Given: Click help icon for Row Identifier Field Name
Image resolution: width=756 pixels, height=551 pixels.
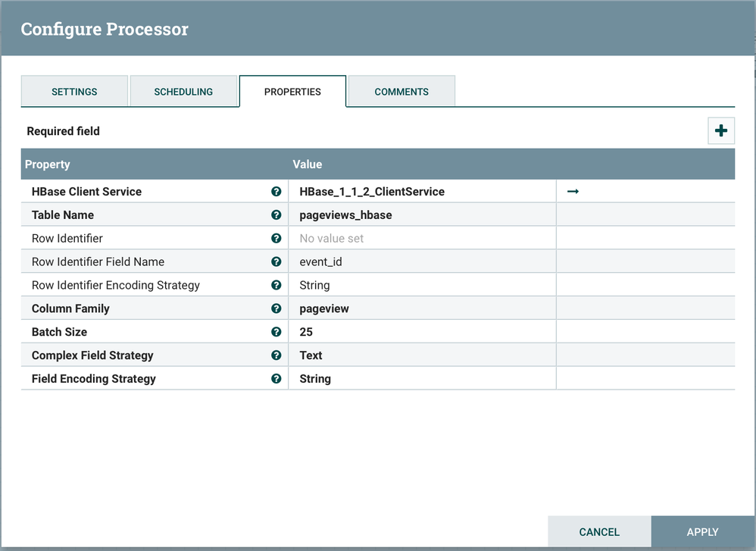Looking at the screenshot, I should (276, 262).
